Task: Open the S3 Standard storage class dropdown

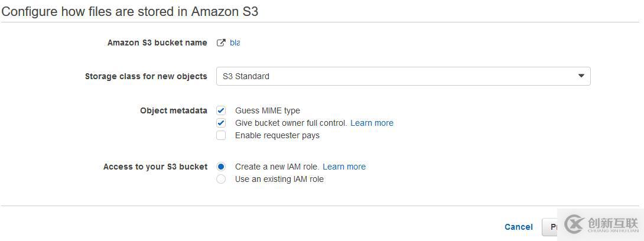Action: click(403, 76)
